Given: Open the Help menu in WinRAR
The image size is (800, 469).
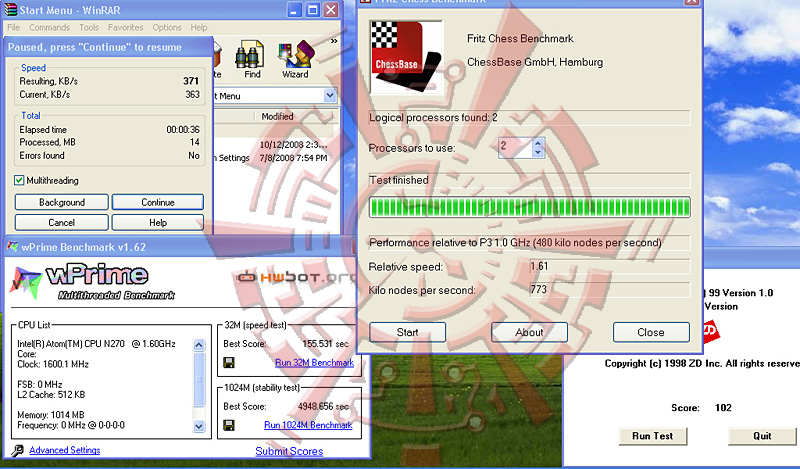Looking at the screenshot, I should 199,28.
